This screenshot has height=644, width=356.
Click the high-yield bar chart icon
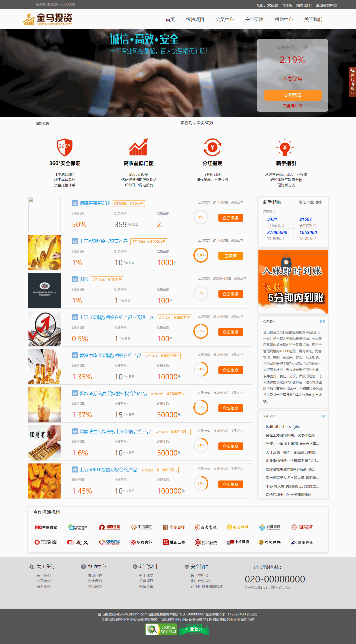138,147
